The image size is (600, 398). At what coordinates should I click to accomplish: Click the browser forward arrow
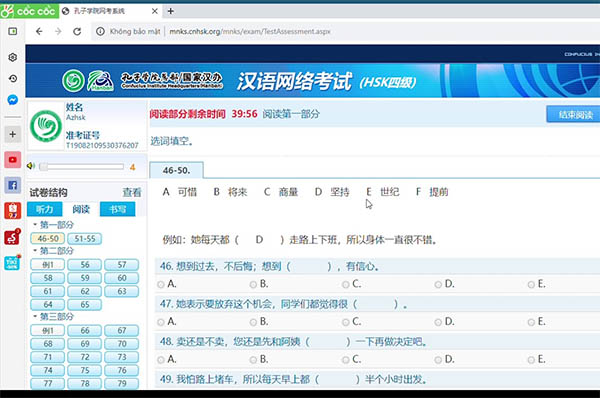pos(58,31)
